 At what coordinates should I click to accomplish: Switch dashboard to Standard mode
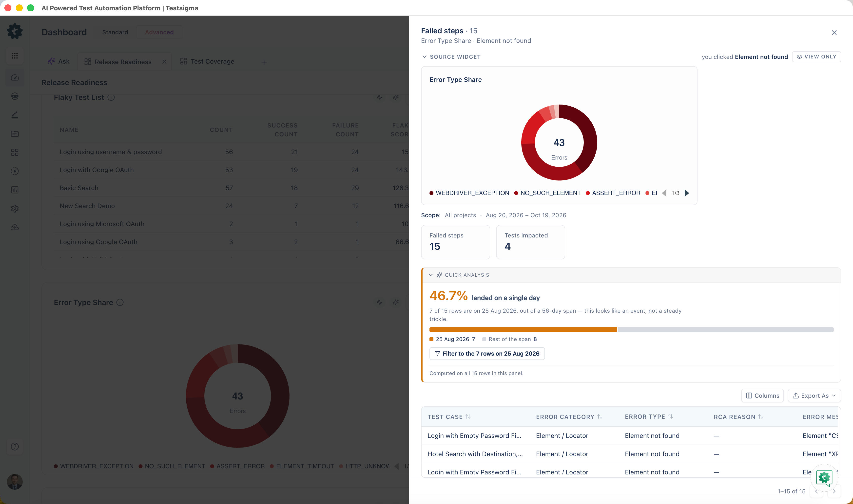point(115,32)
